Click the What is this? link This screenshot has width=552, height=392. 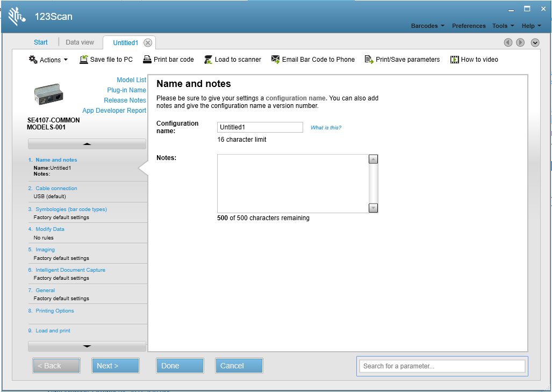[x=326, y=128]
